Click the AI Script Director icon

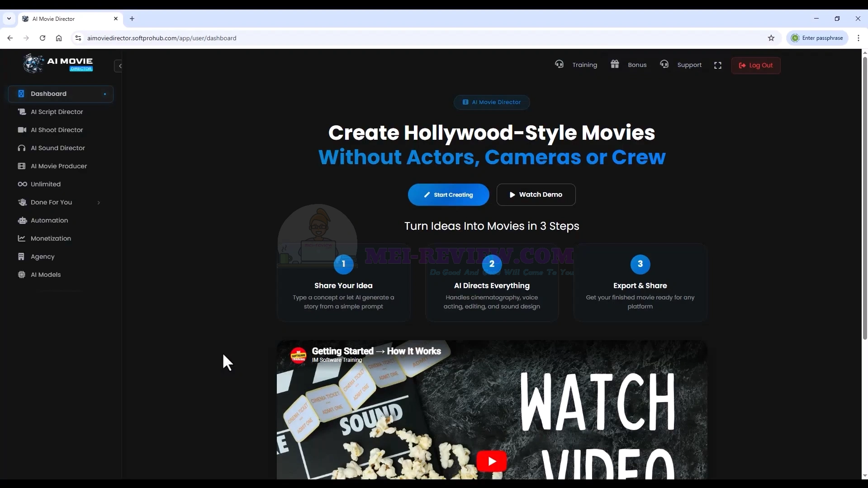click(x=21, y=112)
